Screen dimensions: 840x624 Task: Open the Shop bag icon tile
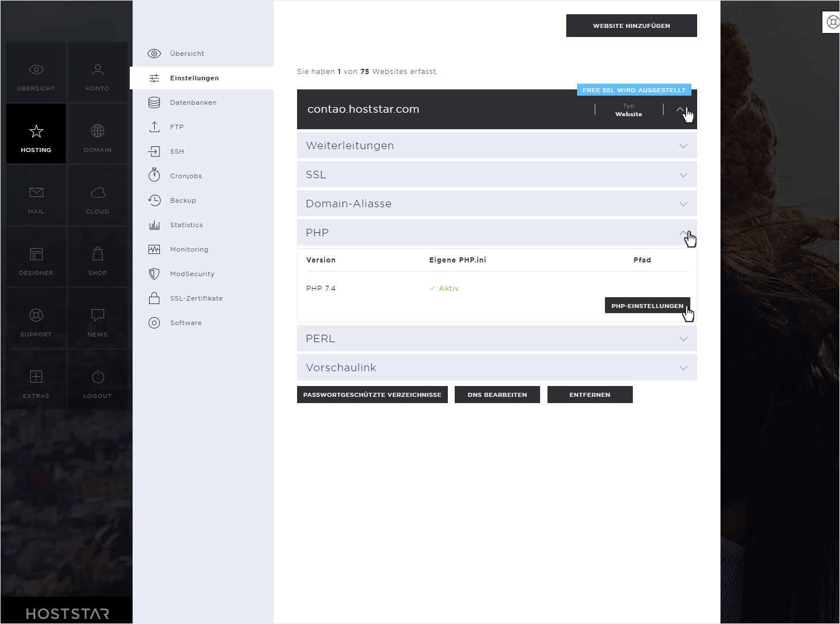pos(97,257)
